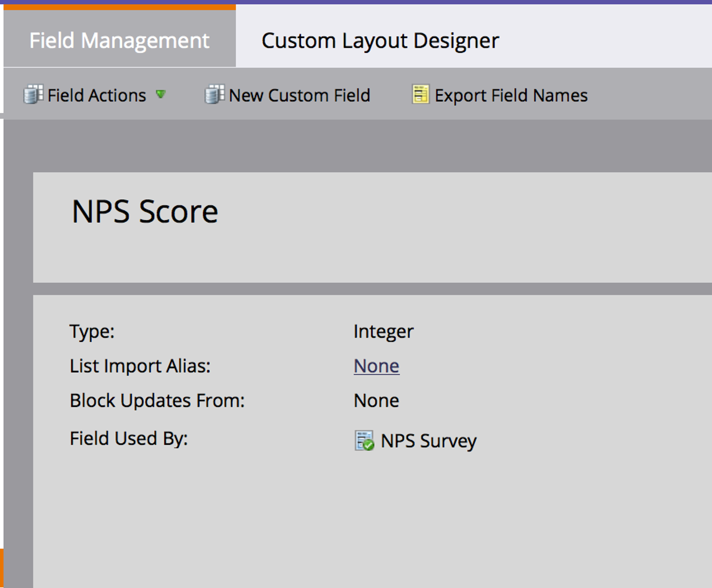Switch to the Field Management tab

[119, 40]
